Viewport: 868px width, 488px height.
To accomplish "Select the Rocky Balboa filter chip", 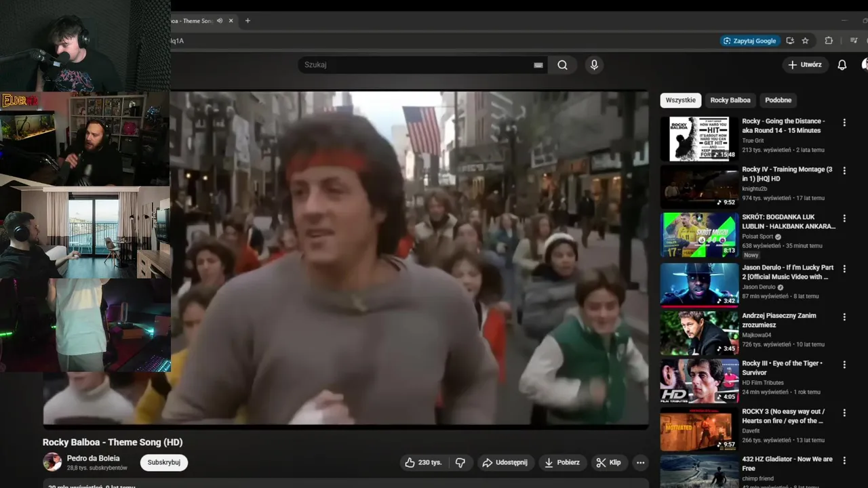I will pos(730,100).
